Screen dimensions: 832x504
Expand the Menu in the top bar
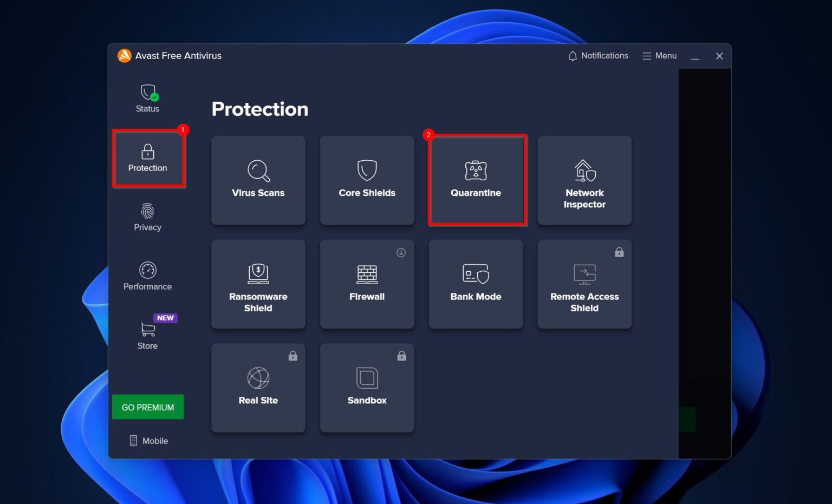point(659,56)
